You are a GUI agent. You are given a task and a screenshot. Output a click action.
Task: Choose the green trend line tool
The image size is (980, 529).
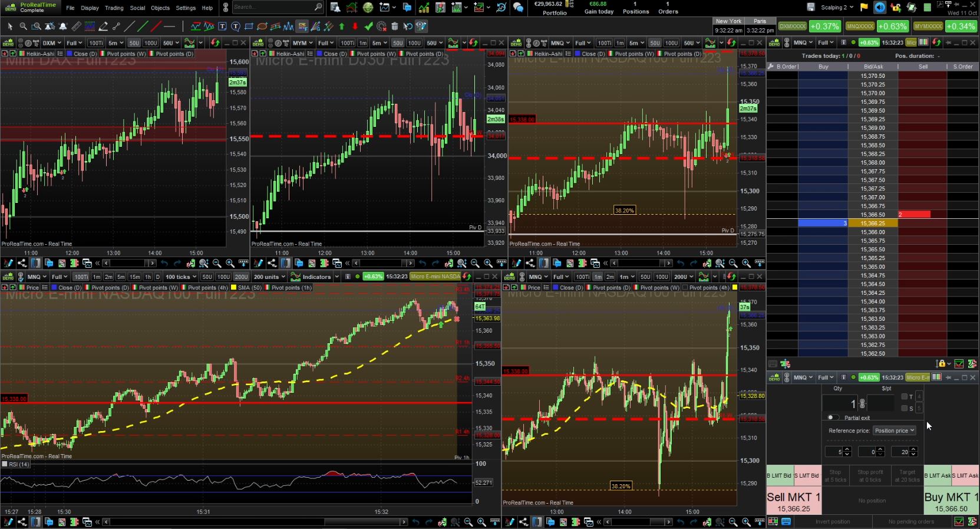click(x=143, y=27)
